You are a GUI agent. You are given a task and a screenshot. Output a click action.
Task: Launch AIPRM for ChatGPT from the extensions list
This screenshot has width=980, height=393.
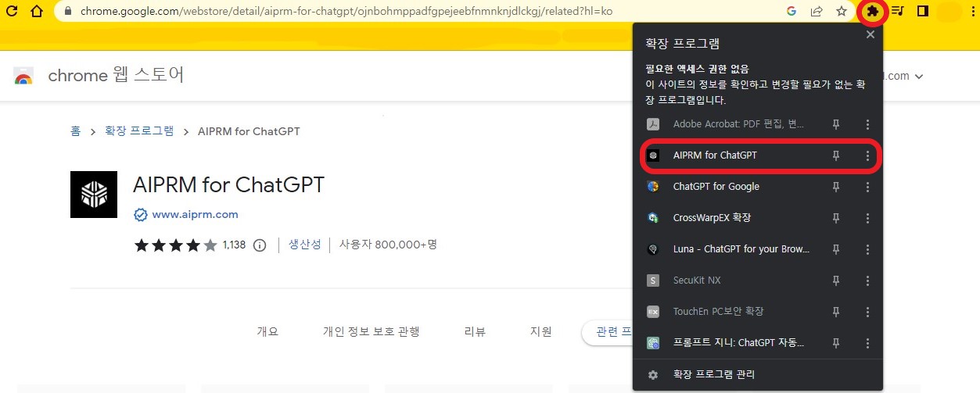715,155
